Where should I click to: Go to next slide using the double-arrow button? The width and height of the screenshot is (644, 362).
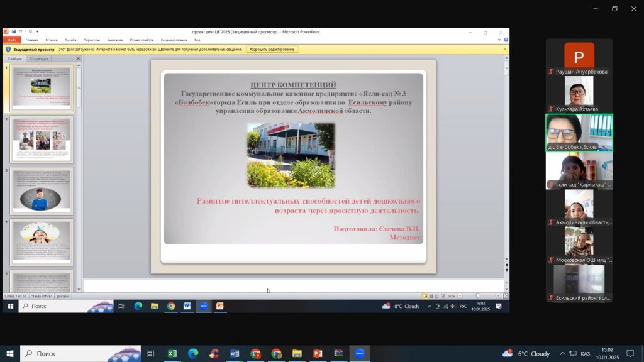click(506, 270)
